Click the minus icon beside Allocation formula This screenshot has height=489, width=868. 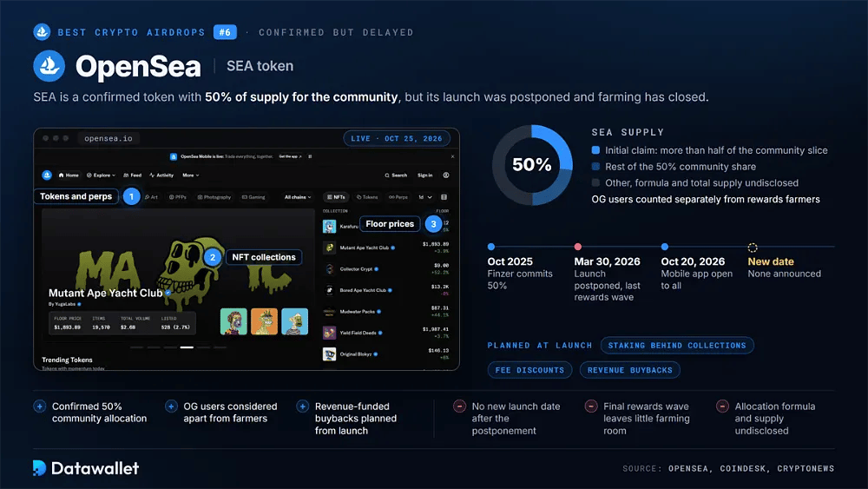click(722, 406)
